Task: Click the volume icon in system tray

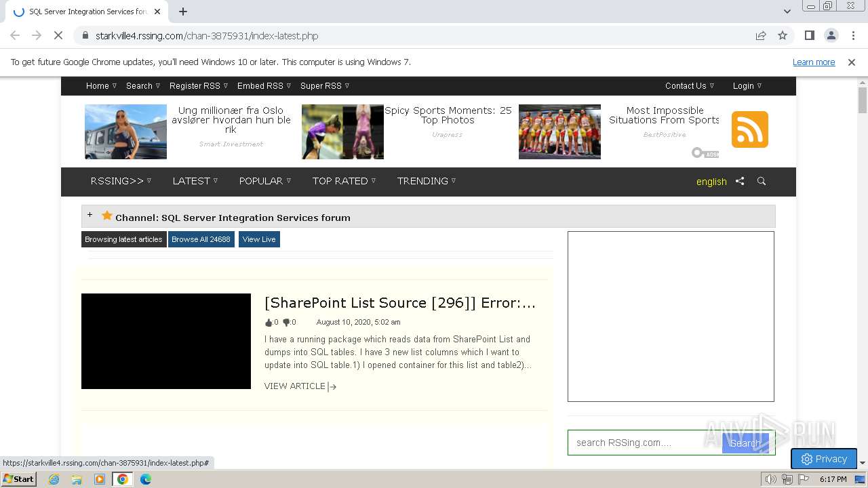Action: 771,479
